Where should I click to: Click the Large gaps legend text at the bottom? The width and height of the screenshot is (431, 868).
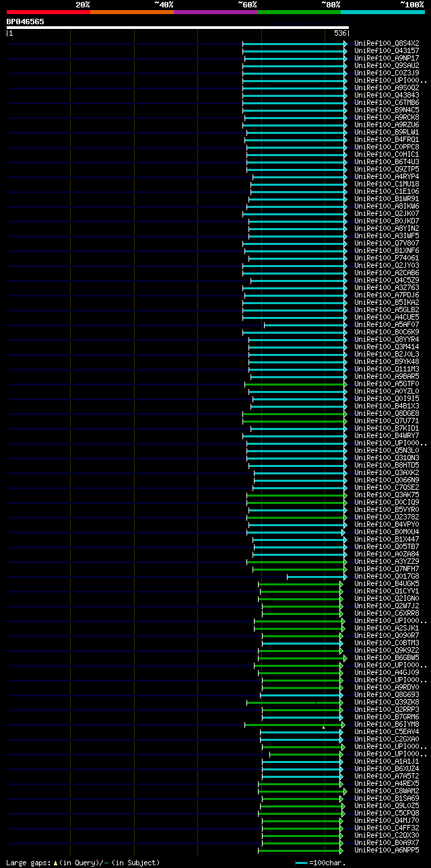pyautogui.click(x=83, y=863)
